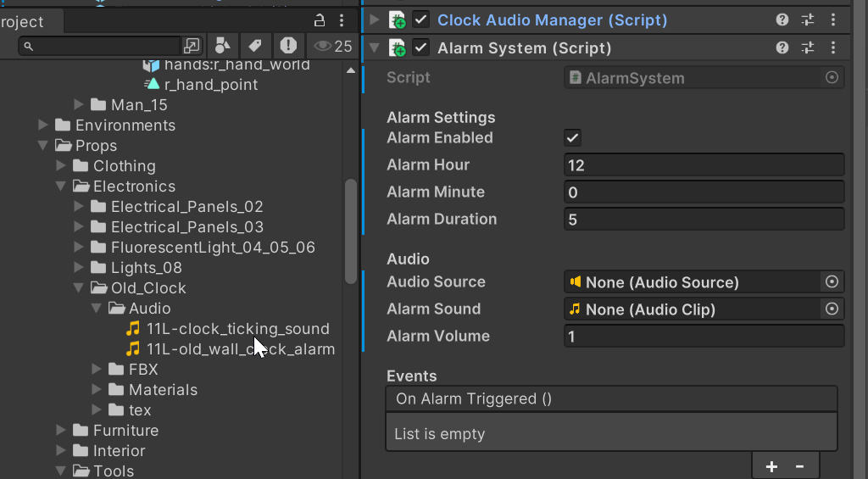Open Clock Audio Manager options menu

(833, 20)
